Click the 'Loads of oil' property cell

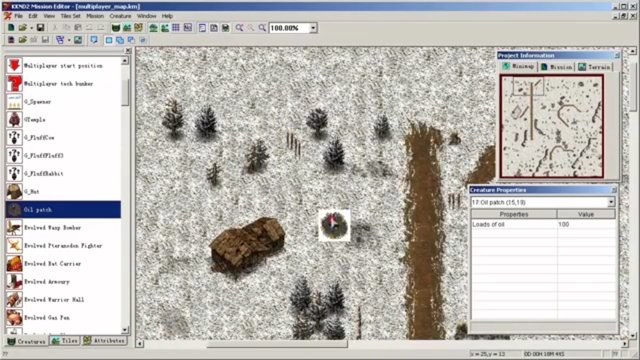click(514, 224)
